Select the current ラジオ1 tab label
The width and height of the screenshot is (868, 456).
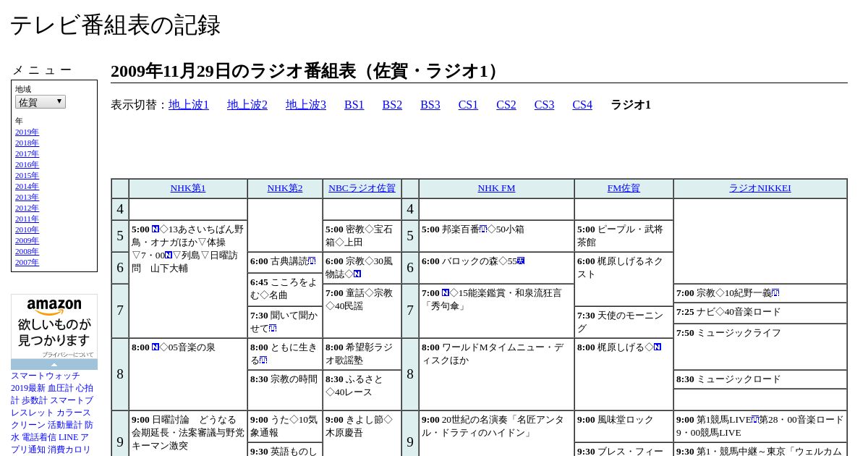point(631,105)
